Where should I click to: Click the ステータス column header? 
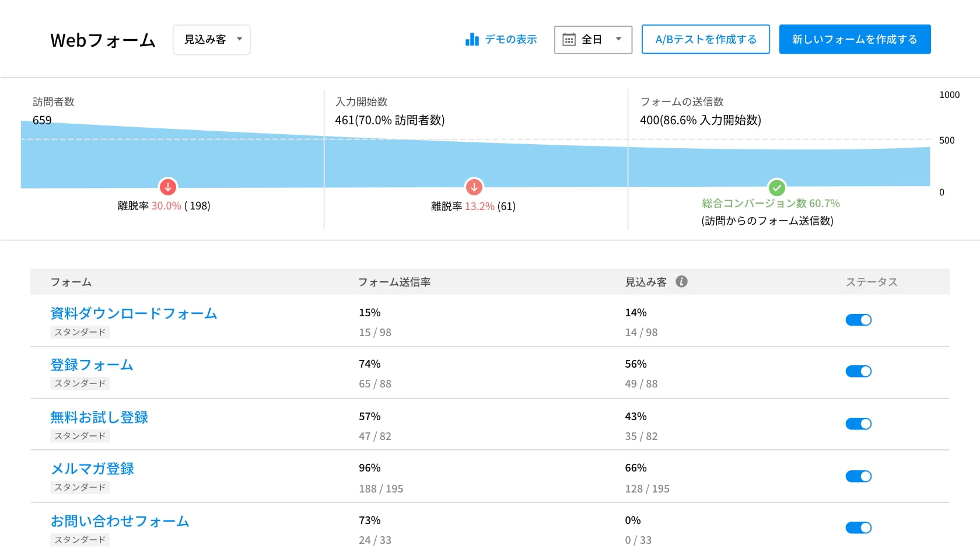[x=871, y=282]
